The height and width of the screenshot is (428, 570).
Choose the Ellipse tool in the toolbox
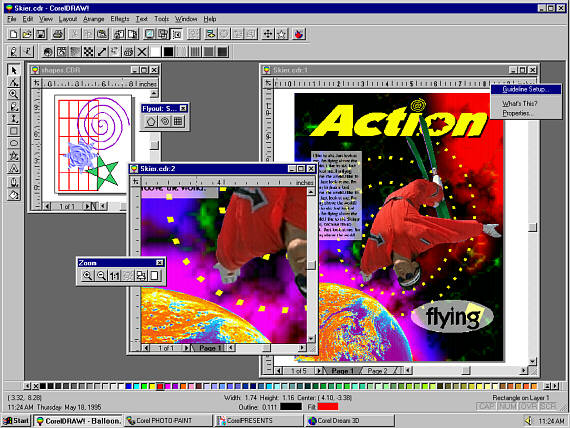[x=14, y=143]
